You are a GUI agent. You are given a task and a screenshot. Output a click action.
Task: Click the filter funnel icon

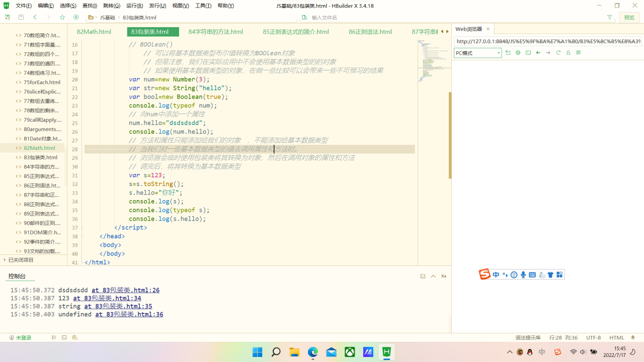pos(610,17)
